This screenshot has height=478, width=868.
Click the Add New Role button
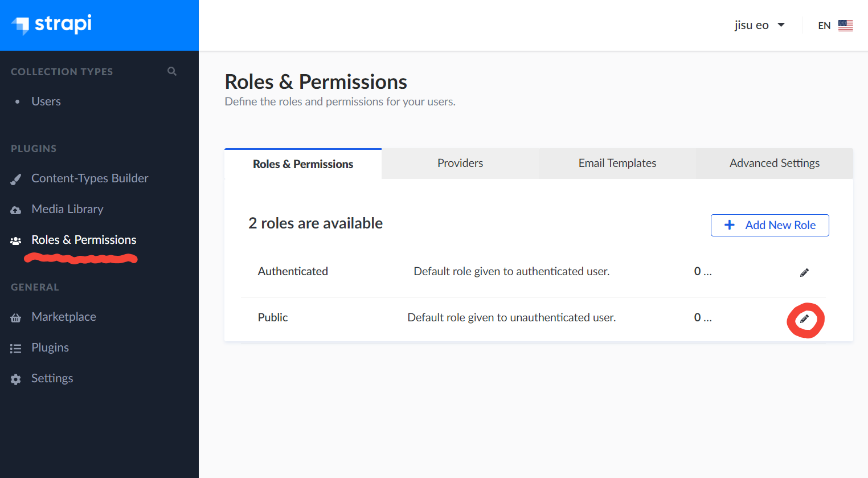[x=769, y=225]
